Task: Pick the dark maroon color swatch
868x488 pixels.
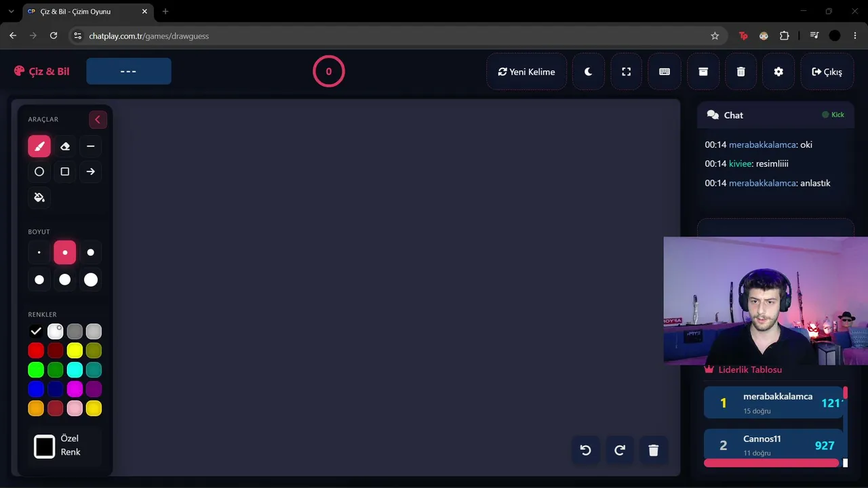Action: point(56,350)
